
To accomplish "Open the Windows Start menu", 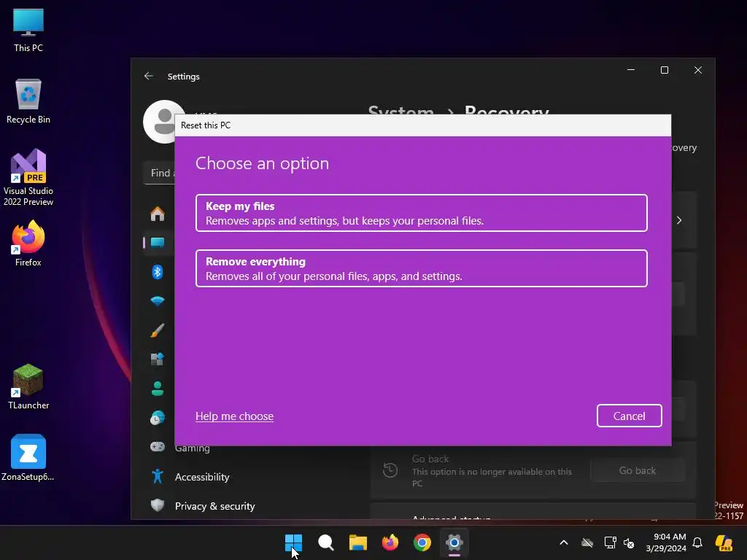I will tap(293, 542).
